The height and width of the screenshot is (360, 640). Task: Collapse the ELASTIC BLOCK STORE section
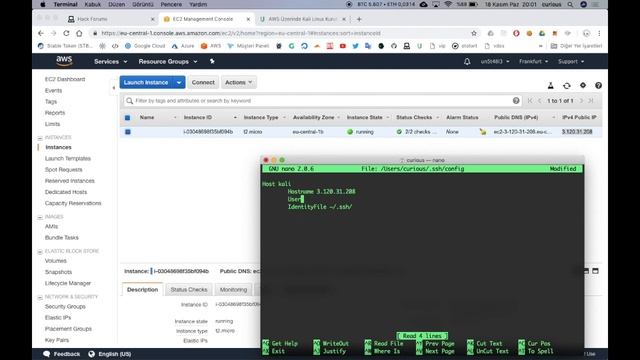[x=40, y=251]
